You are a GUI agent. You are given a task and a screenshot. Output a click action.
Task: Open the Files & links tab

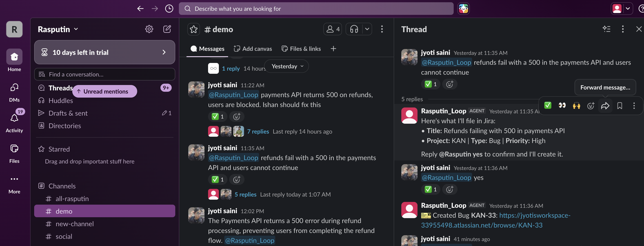click(x=301, y=49)
